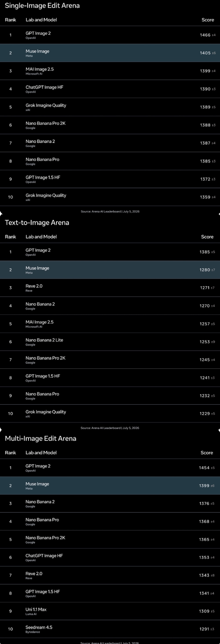This screenshot has height=644, width=220.
Task: Open the Arena AI Leaderboard source link under Text-to-Image table
Action: 110,428
